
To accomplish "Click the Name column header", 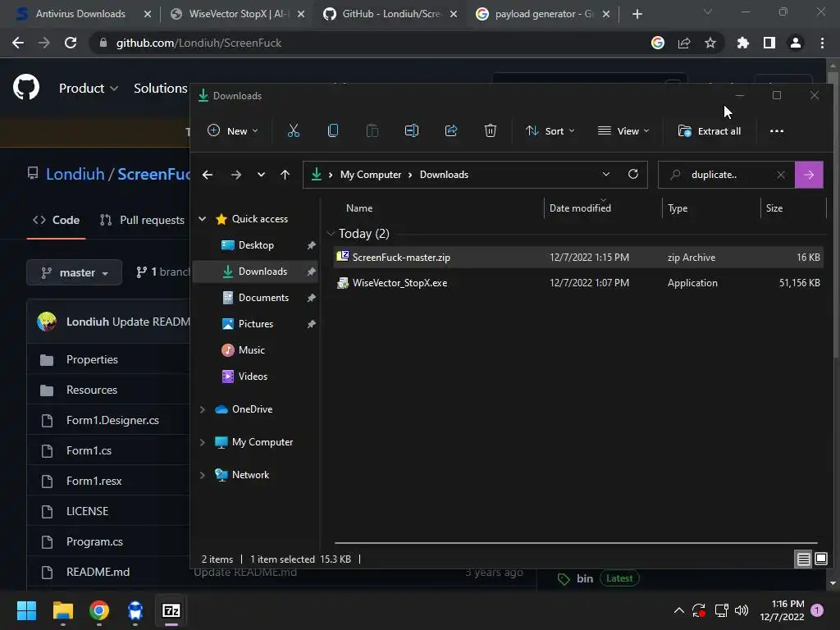I will (359, 208).
